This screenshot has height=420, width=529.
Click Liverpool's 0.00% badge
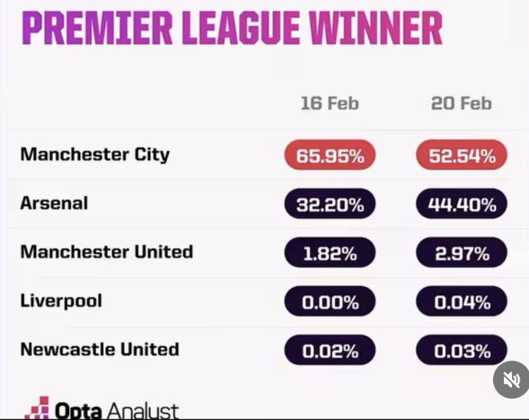[x=330, y=302]
